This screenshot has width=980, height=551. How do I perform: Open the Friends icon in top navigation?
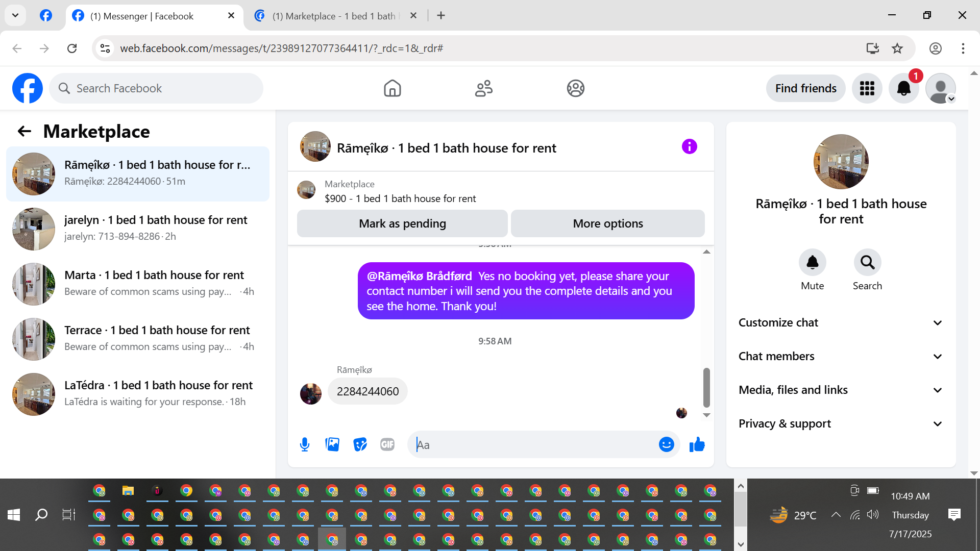pos(484,88)
